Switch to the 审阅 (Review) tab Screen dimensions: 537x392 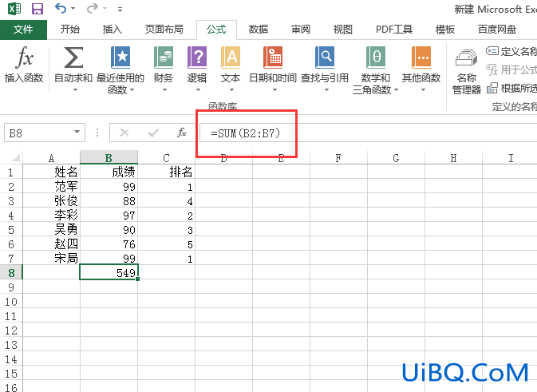[x=301, y=30]
